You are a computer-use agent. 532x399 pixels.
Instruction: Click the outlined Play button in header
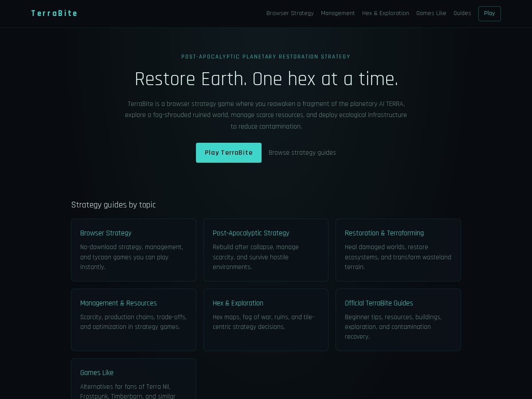(489, 14)
